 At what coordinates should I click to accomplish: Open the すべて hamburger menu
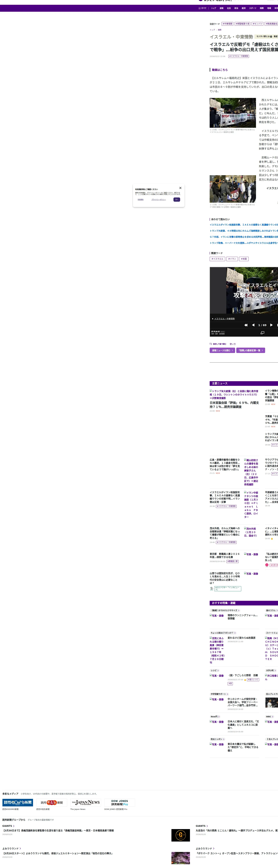pos(202,8)
